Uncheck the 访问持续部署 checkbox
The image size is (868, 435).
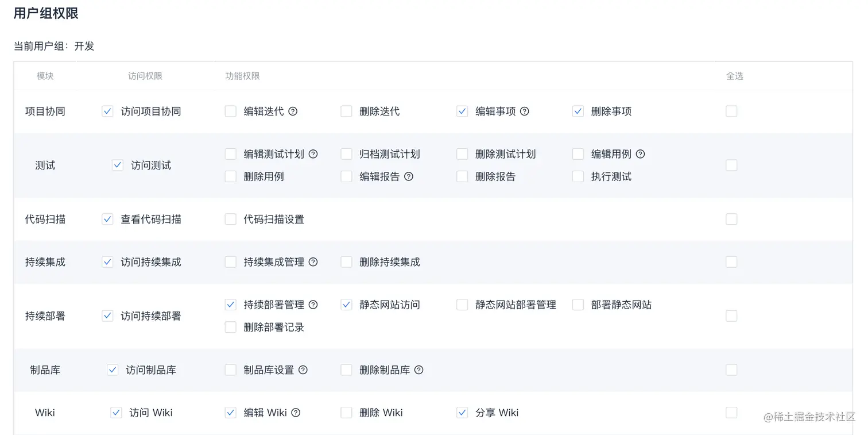pyautogui.click(x=107, y=316)
